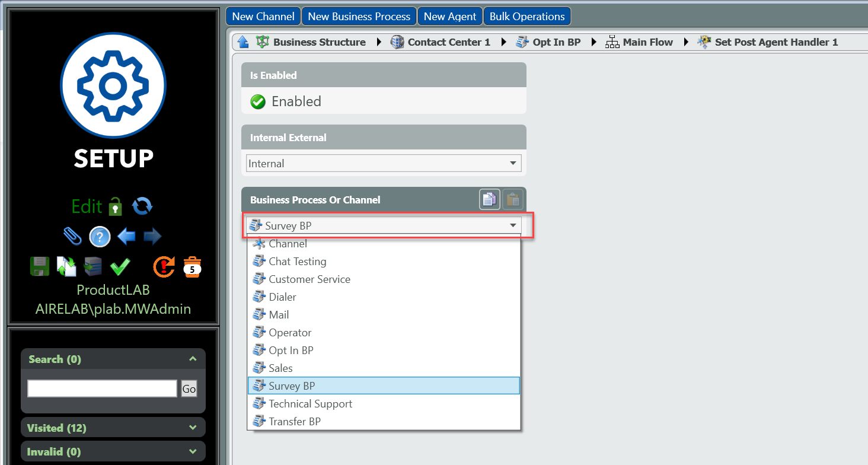Click the green floppy disk save icon

40,267
